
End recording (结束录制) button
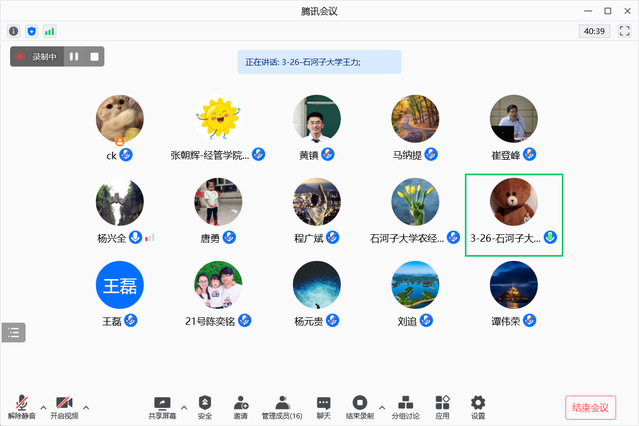tap(360, 407)
